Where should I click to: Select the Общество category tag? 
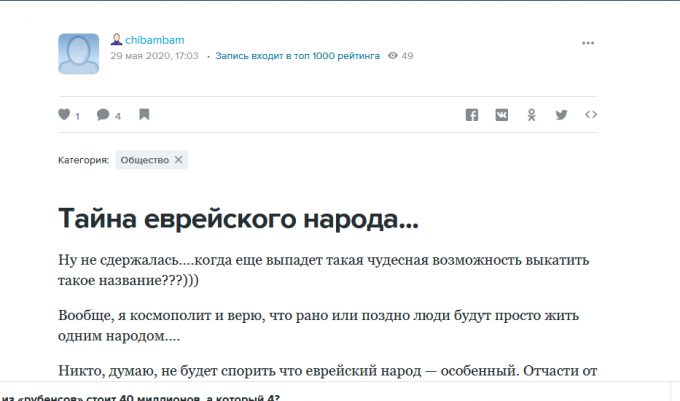[144, 160]
